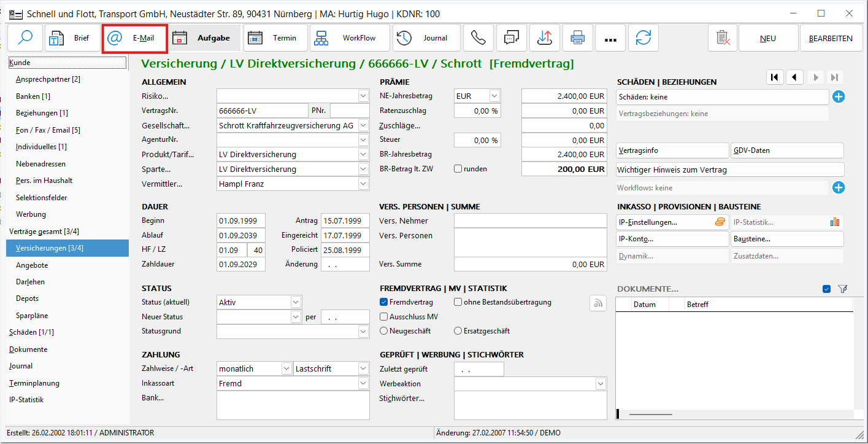Click the telephone call icon
Viewport: 868px width, 444px height.
tap(478, 38)
